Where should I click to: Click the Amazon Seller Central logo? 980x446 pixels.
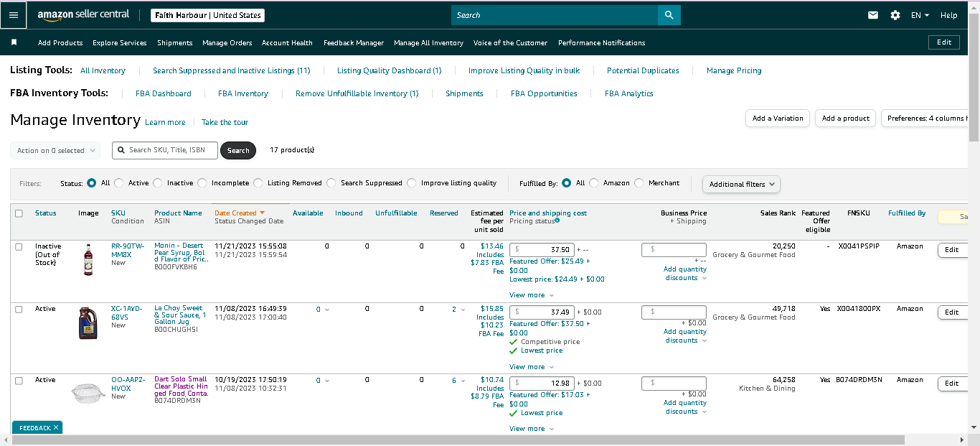(83, 14)
